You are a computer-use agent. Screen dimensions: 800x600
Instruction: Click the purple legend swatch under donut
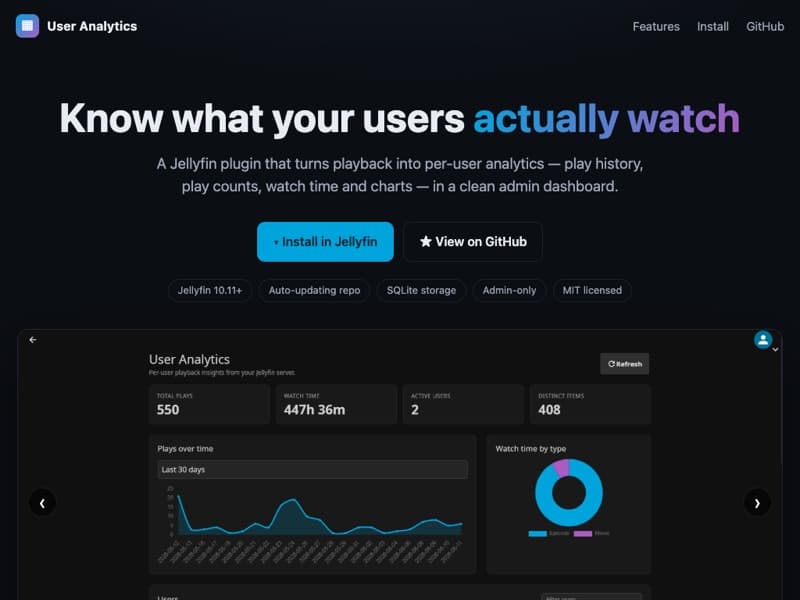point(583,534)
